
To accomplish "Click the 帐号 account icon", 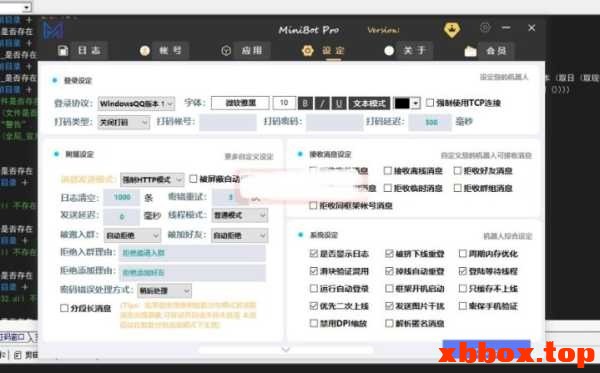I will pyautogui.click(x=145, y=50).
